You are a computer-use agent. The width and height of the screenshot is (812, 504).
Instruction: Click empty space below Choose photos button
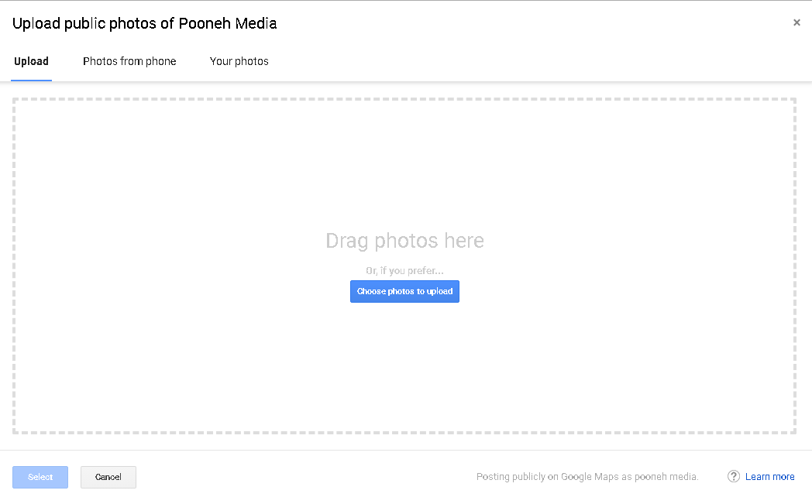(404, 364)
